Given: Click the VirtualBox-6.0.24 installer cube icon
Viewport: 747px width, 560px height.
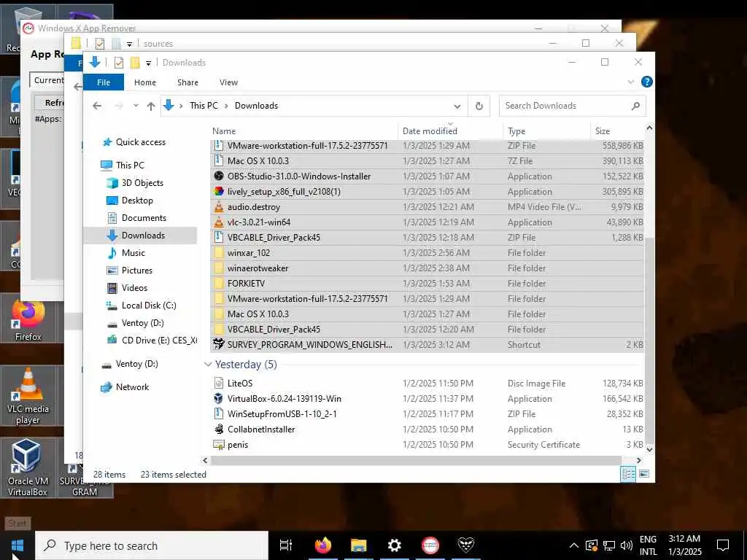Looking at the screenshot, I should pyautogui.click(x=219, y=399).
